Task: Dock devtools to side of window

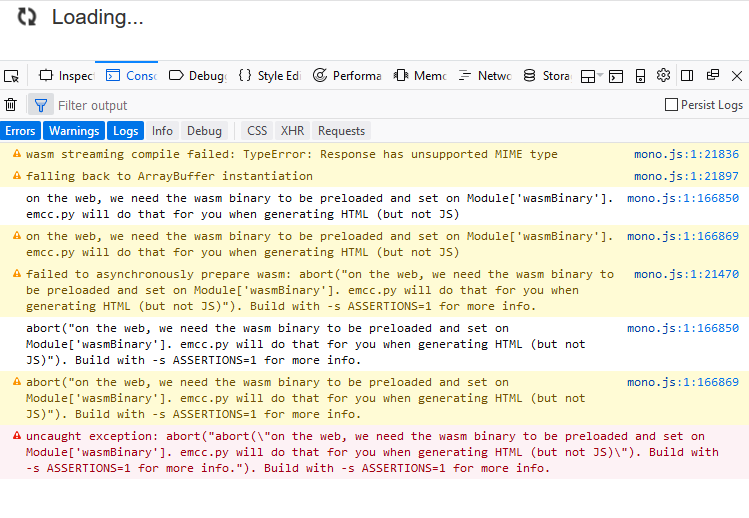Action: (687, 76)
